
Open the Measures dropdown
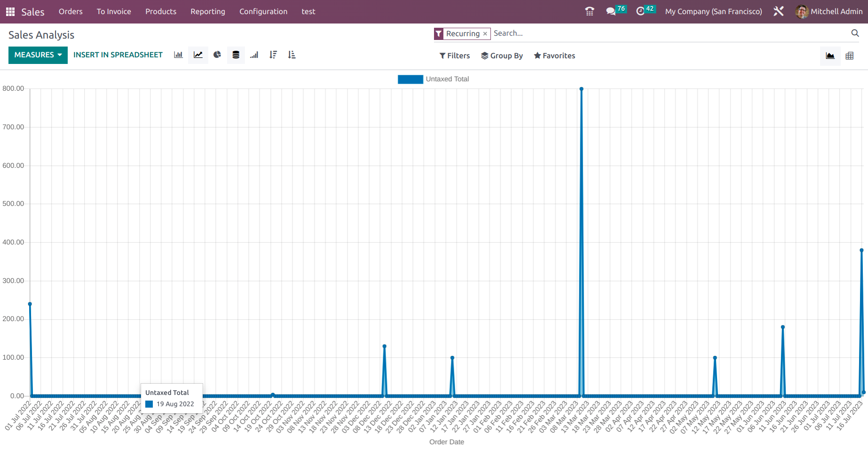(38, 55)
